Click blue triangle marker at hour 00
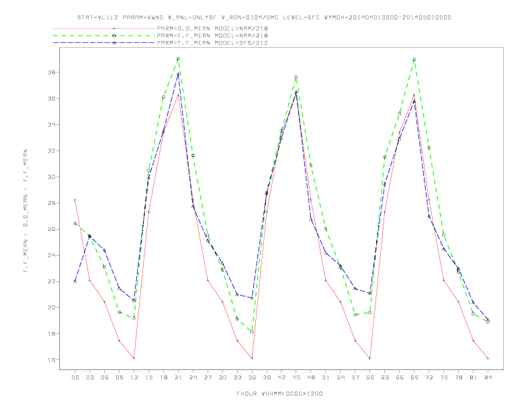This screenshot has height=411, width=532. click(75, 281)
